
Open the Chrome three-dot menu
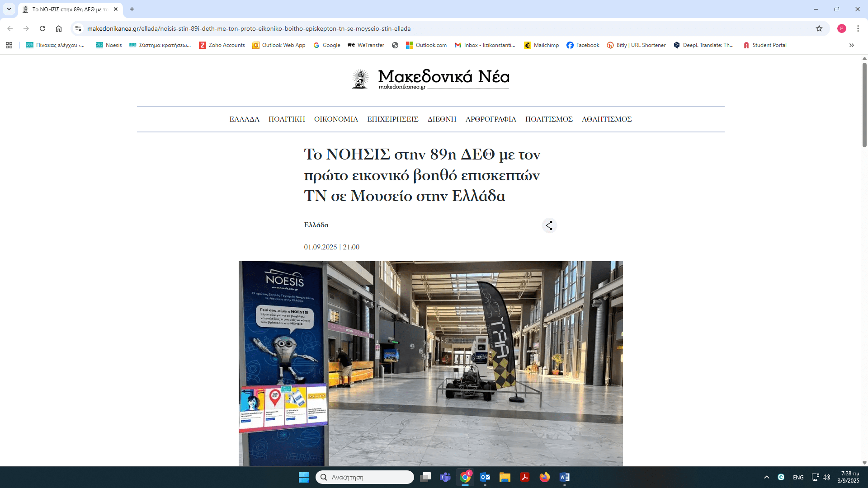coord(858,28)
